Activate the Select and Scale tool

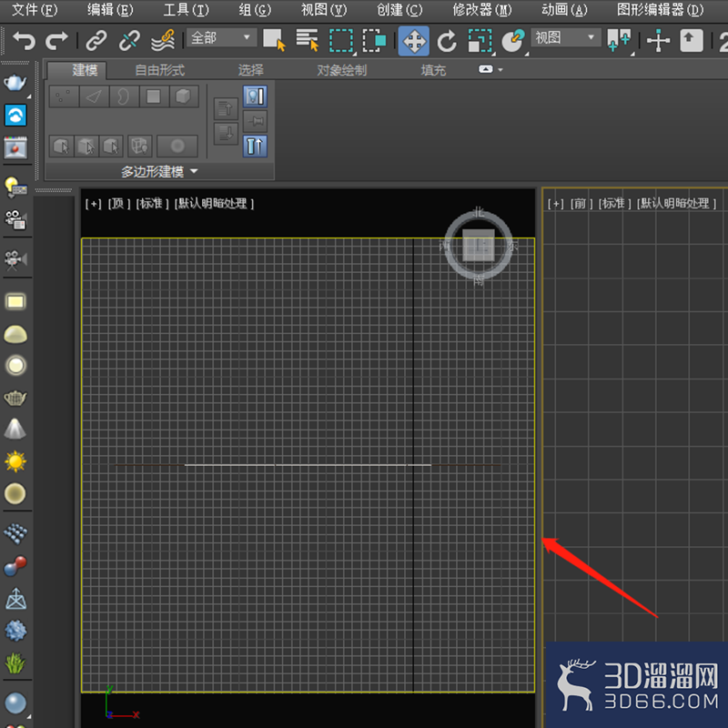[480, 41]
